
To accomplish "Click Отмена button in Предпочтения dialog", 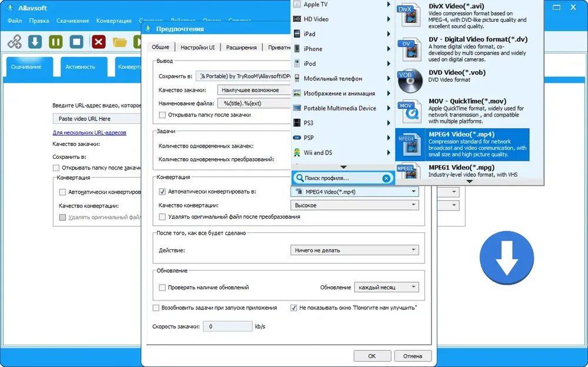I will [x=413, y=356].
